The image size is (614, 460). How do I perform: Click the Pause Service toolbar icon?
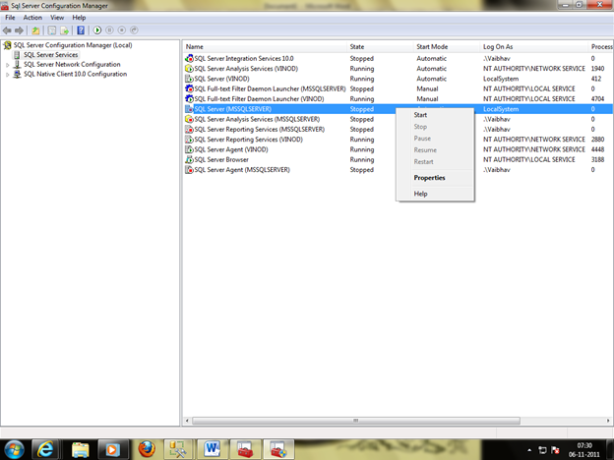(110, 30)
